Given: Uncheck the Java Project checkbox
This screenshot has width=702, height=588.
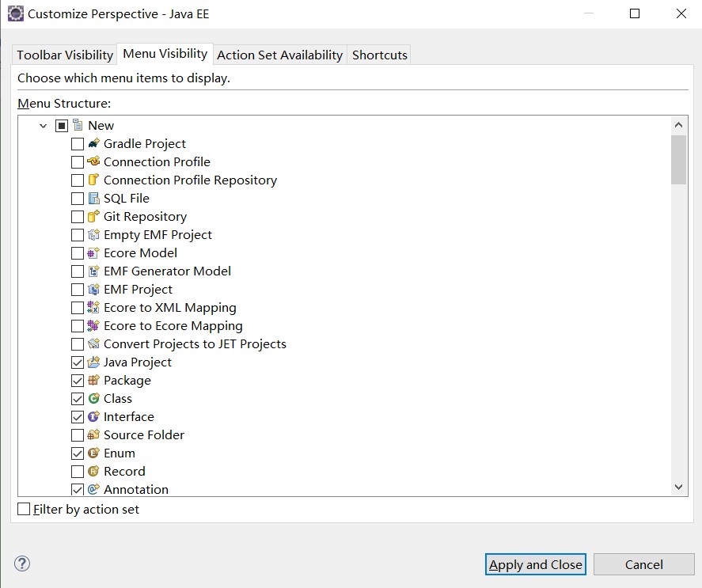Looking at the screenshot, I should point(78,362).
